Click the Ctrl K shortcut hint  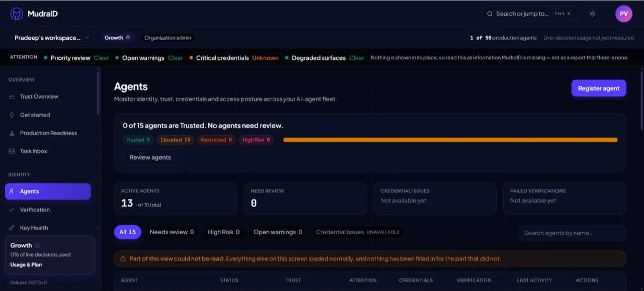(x=562, y=14)
